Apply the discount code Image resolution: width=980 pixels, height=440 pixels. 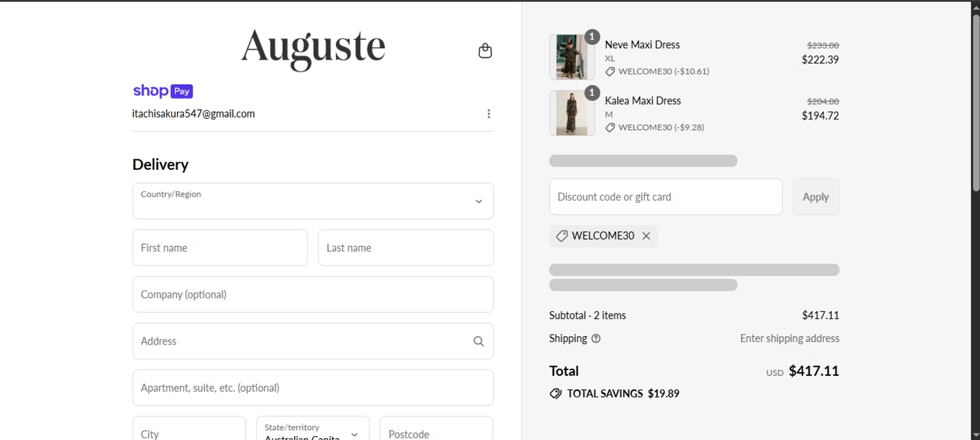[816, 196]
